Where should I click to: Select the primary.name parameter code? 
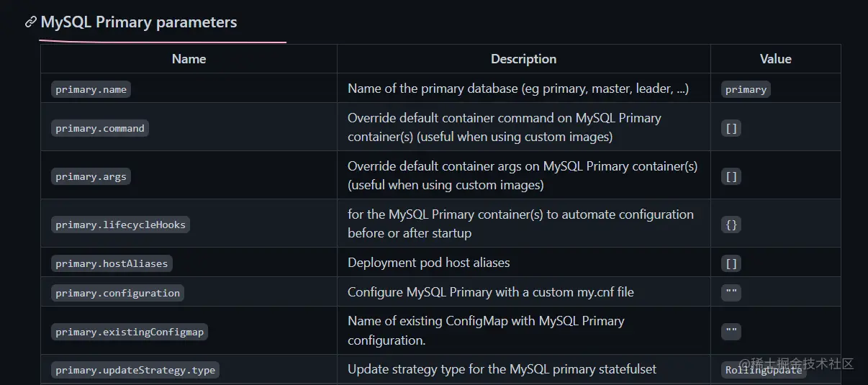[x=91, y=89]
